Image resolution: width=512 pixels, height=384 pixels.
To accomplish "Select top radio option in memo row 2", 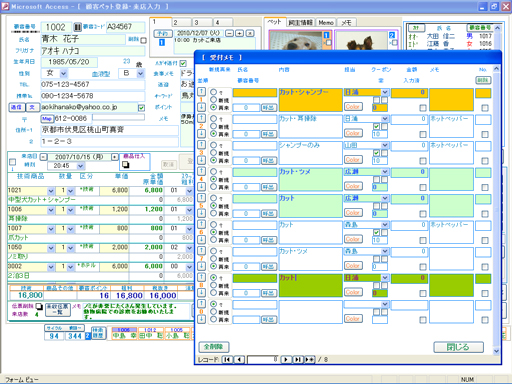I will coord(213,118).
